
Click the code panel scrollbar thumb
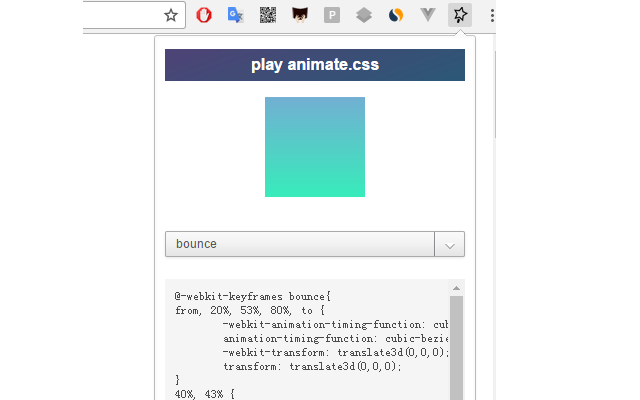tap(456, 348)
